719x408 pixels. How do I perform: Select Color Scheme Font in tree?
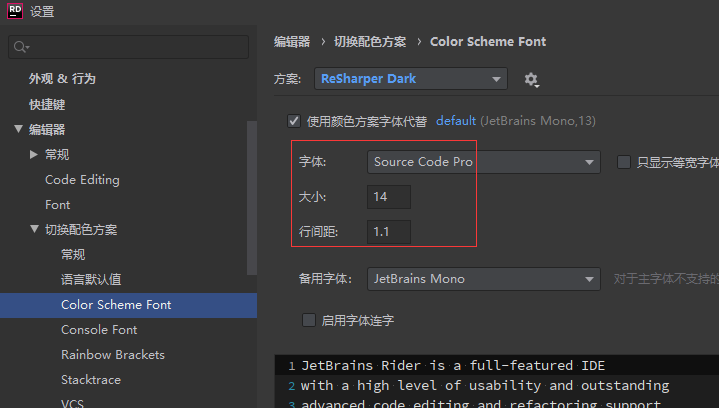pyautogui.click(x=128, y=305)
